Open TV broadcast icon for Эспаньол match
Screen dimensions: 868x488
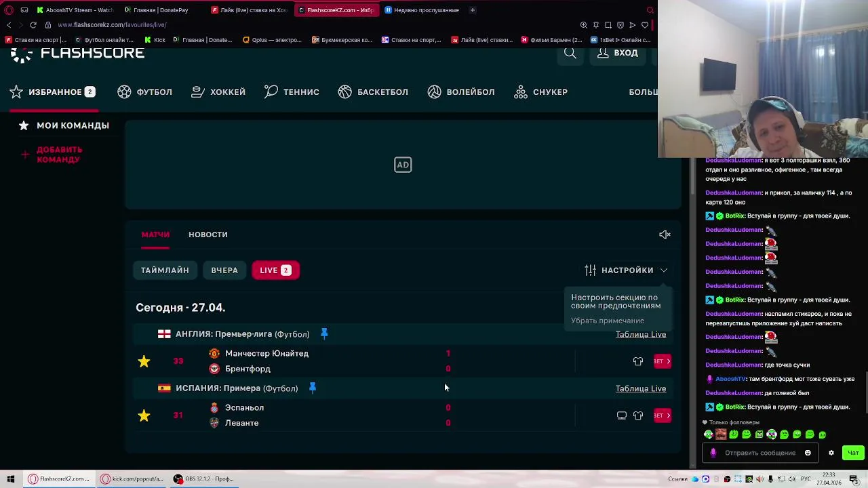coord(622,415)
